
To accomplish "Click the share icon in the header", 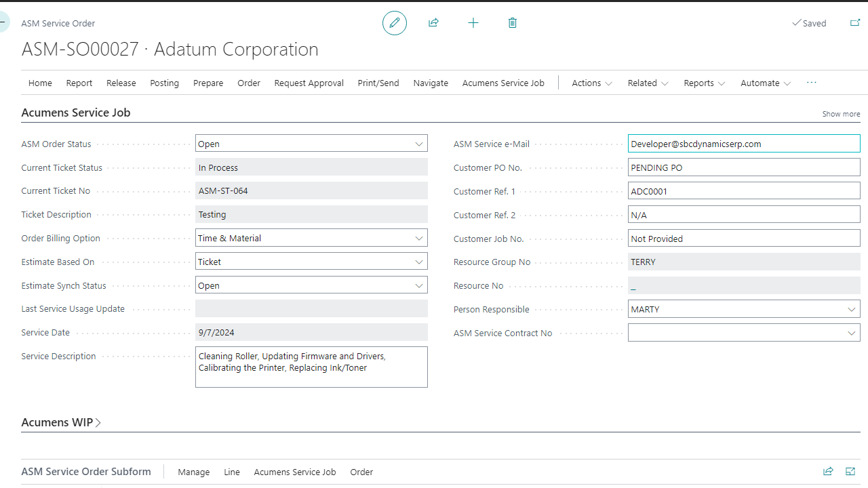I will click(x=433, y=23).
